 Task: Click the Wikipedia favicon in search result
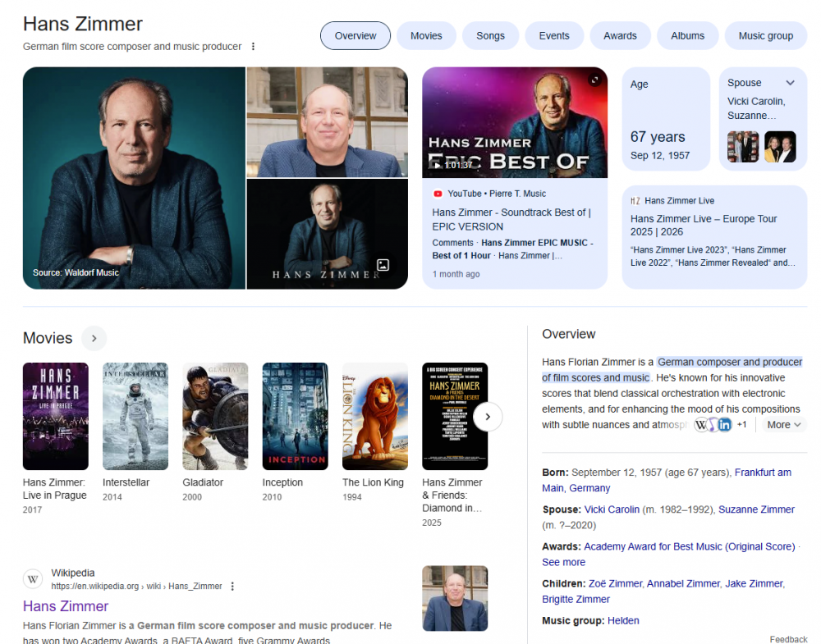click(33, 579)
